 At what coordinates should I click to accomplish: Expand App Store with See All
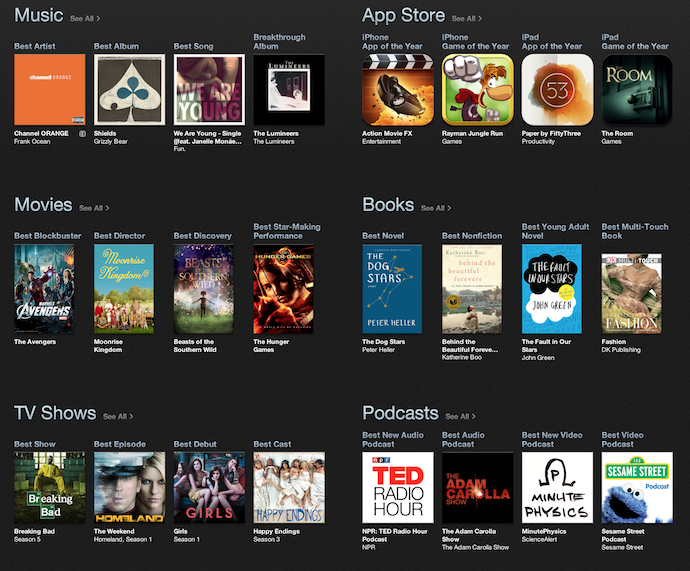[x=466, y=18]
